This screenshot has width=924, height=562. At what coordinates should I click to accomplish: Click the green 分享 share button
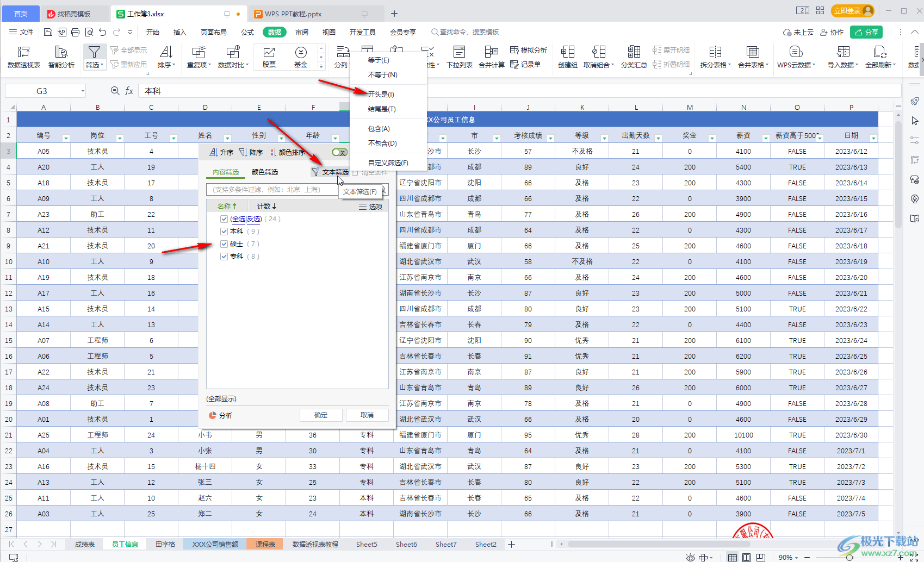(866, 32)
